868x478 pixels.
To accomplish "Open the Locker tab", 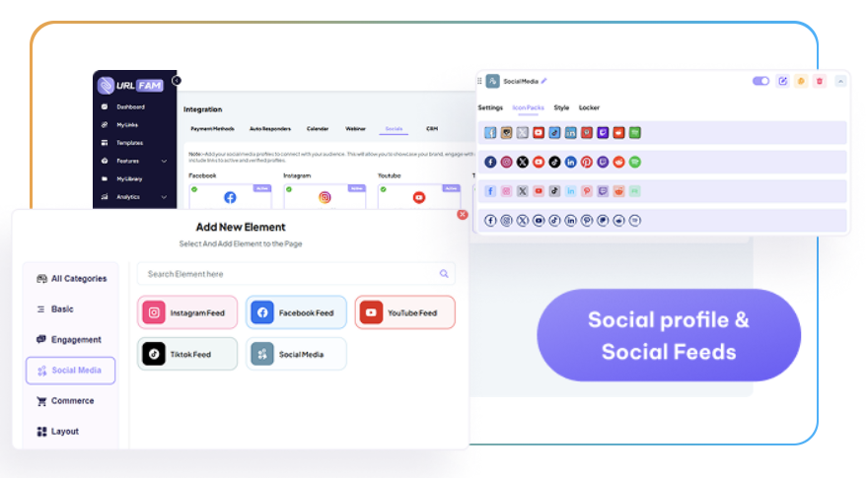I will pos(589,107).
